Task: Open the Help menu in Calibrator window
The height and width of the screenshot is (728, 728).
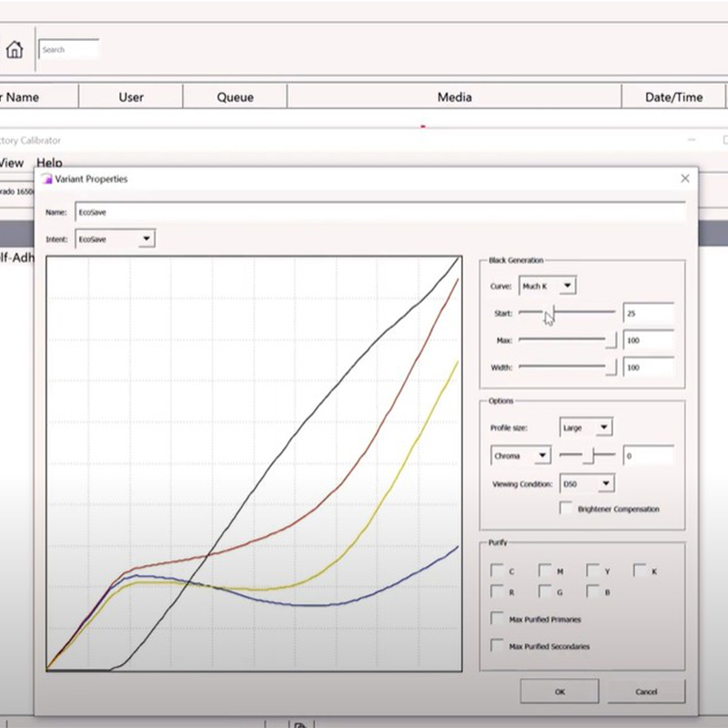Action: (x=49, y=163)
